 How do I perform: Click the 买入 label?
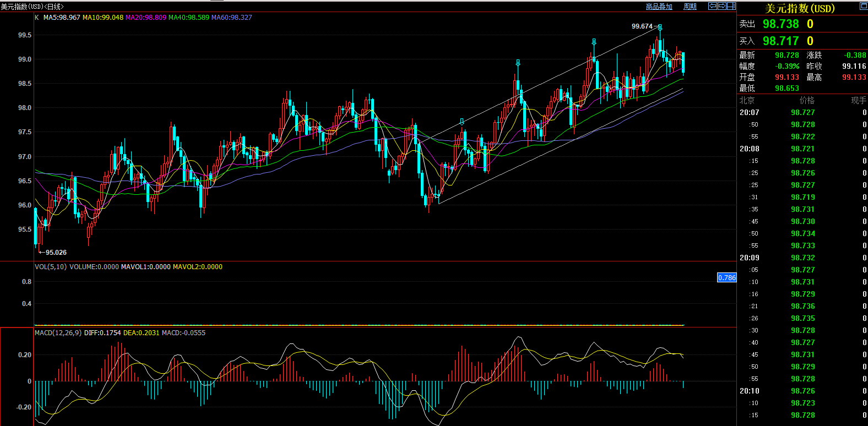click(x=747, y=41)
